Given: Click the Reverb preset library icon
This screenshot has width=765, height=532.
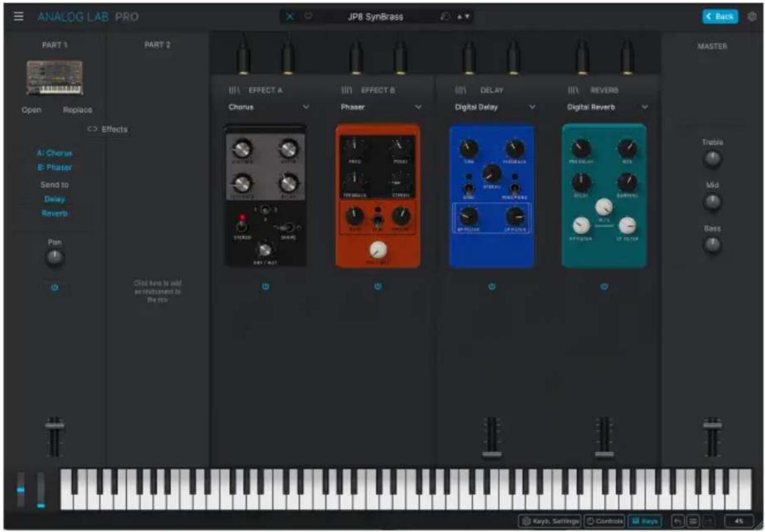Looking at the screenshot, I should pyautogui.click(x=573, y=90).
